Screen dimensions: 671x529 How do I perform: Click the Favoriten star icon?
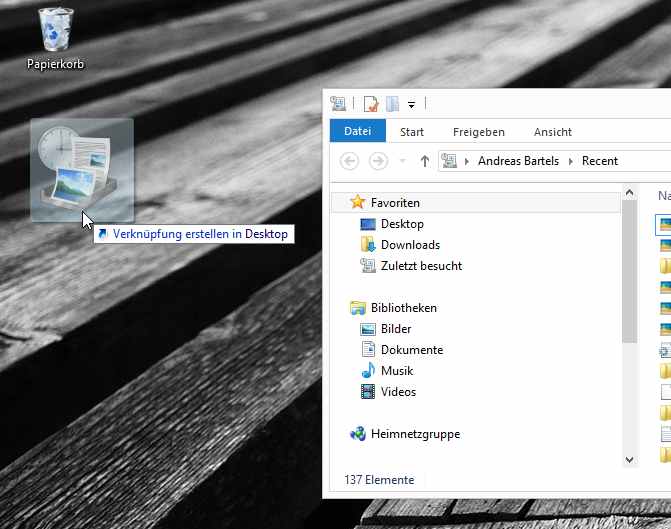click(357, 202)
